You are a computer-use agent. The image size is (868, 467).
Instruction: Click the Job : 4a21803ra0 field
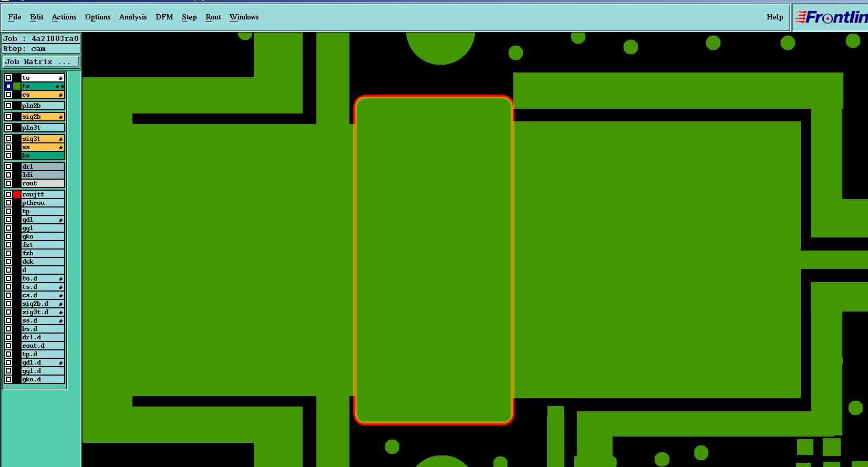click(41, 38)
